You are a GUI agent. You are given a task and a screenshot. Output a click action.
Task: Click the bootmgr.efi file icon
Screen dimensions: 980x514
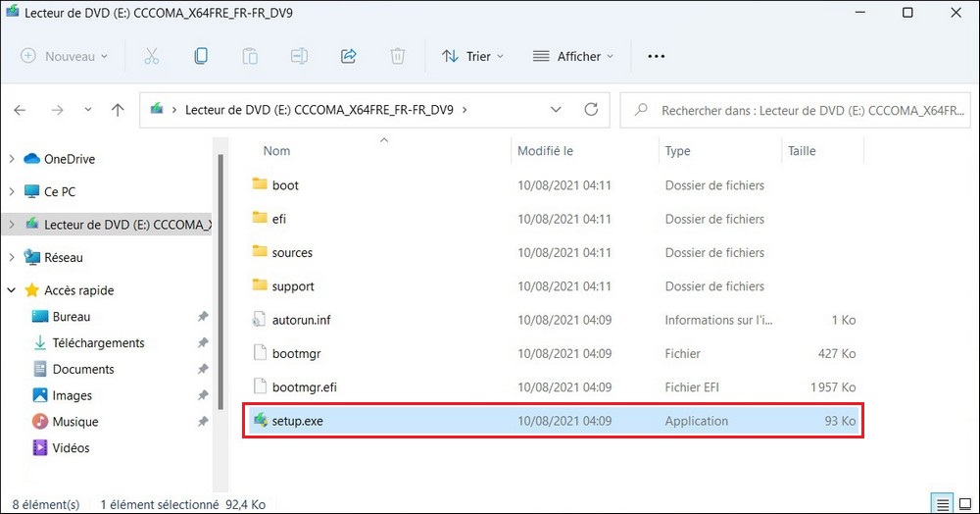[260, 387]
